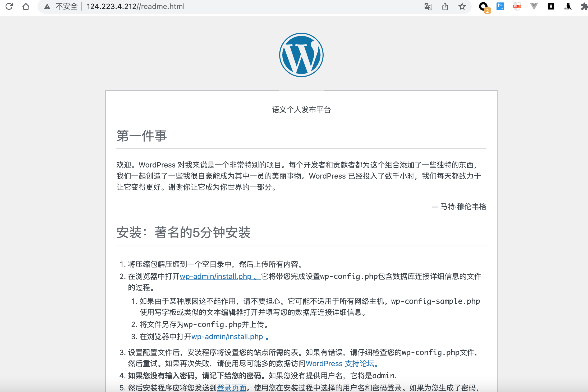Viewport: 588px width, 392px height.
Task: Bookmark this page with star icon
Action: 462,6
